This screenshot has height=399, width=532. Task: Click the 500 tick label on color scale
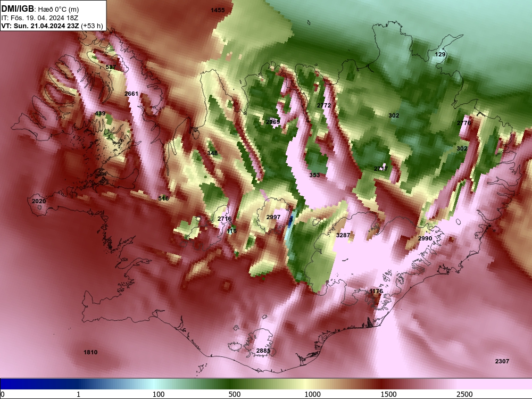point(235,394)
